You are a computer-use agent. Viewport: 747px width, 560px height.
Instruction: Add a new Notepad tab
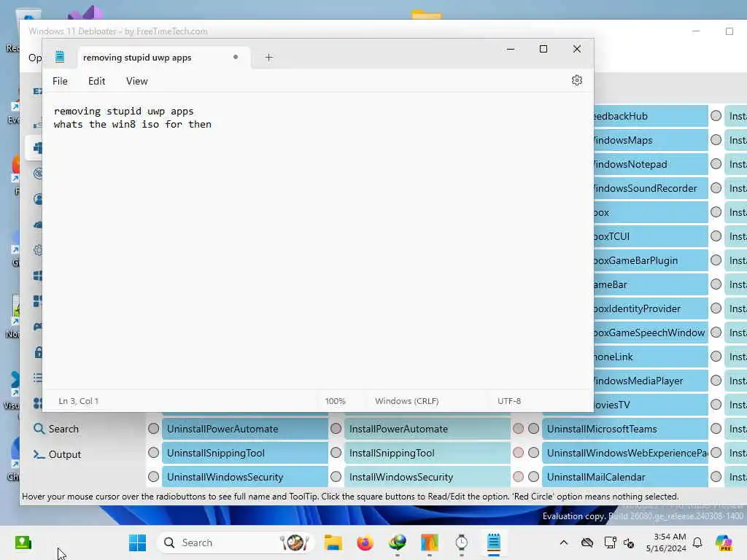coord(268,57)
